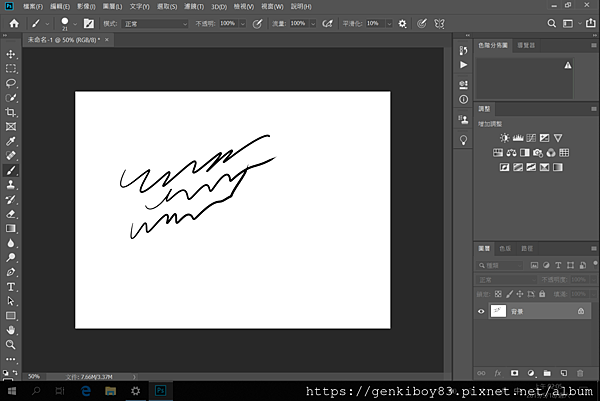The image size is (600, 401).
Task: Click the foreground/background color swatch
Action: [x=11, y=360]
